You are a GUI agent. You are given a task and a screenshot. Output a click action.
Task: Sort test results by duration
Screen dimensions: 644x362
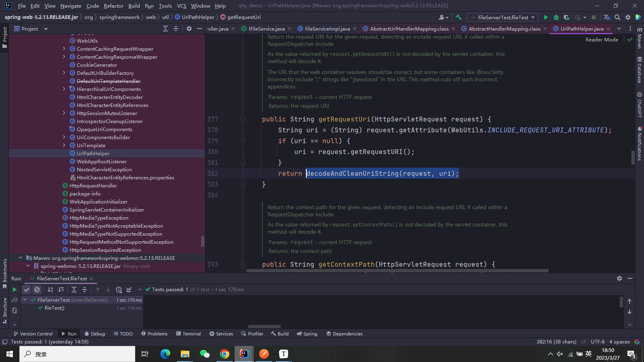(61, 290)
